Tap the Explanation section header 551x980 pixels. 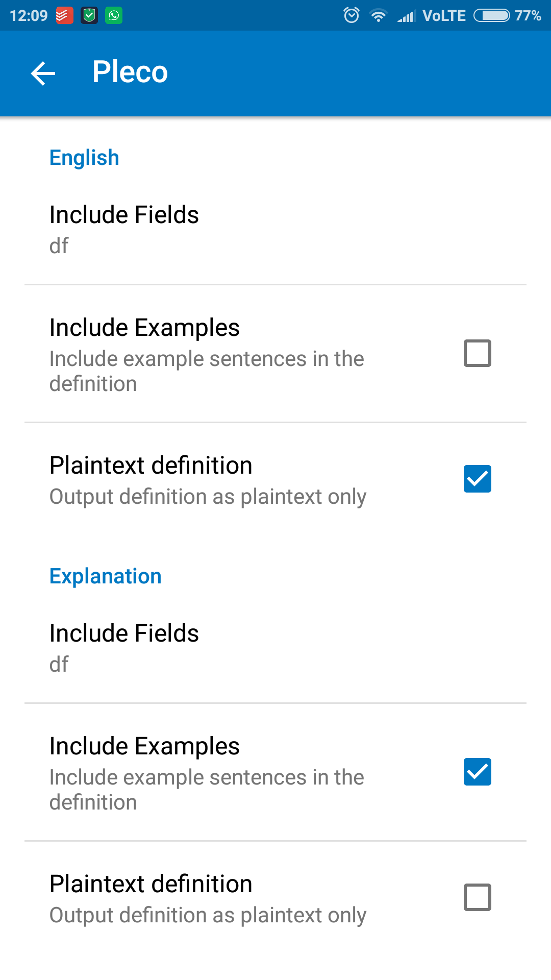(106, 576)
